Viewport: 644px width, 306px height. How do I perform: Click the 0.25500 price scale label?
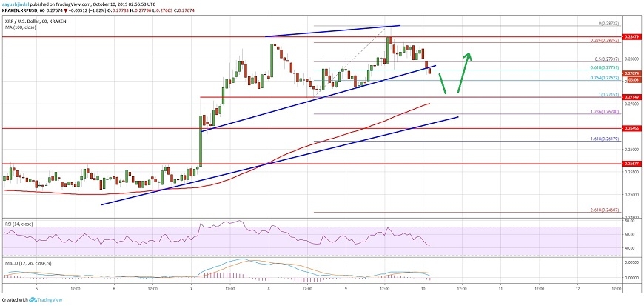[631, 173]
